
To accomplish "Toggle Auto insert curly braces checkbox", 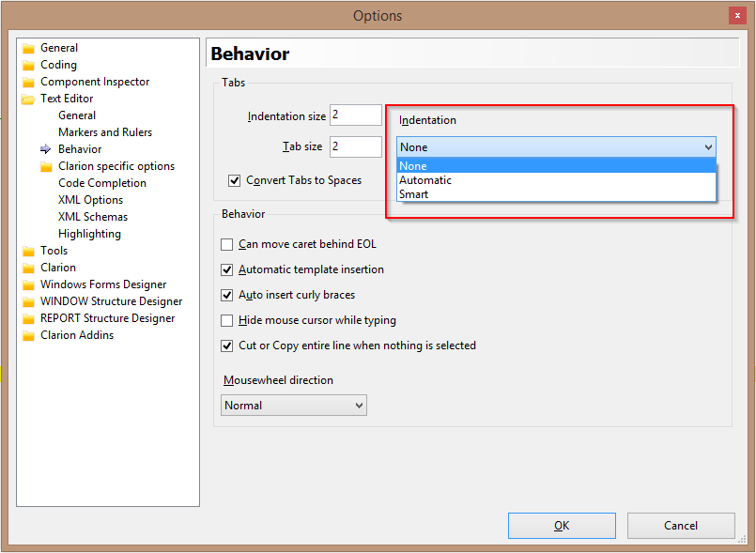I will tap(226, 295).
